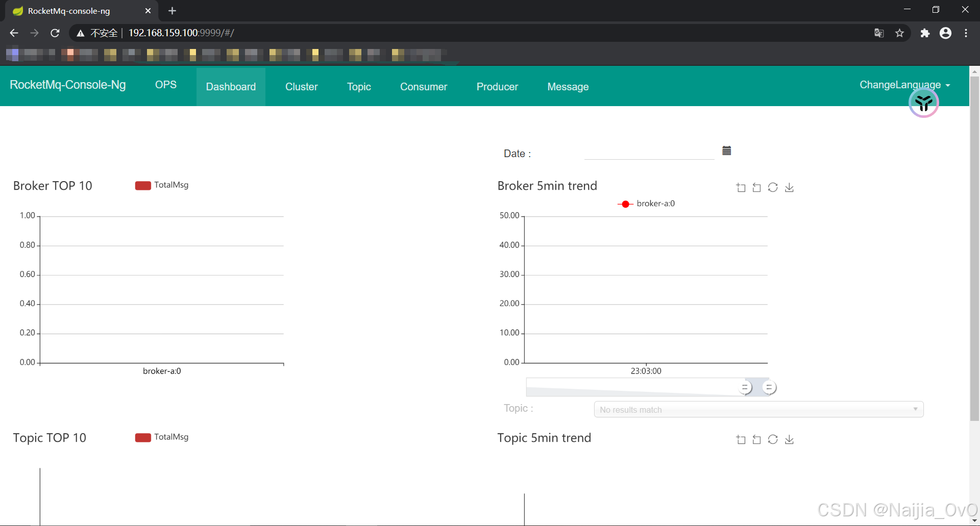
Task: Reload the page
Action: click(55, 33)
